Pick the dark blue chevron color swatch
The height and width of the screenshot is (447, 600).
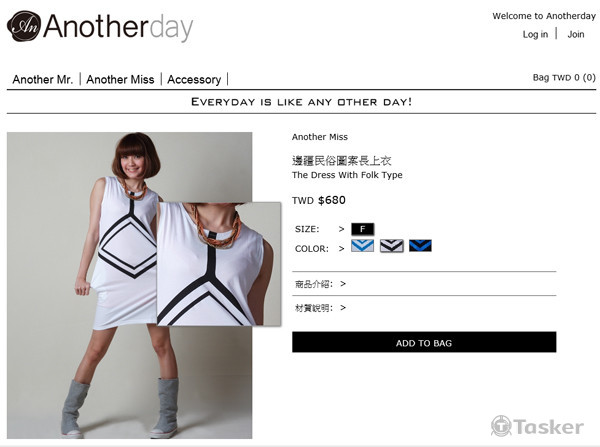(x=420, y=246)
